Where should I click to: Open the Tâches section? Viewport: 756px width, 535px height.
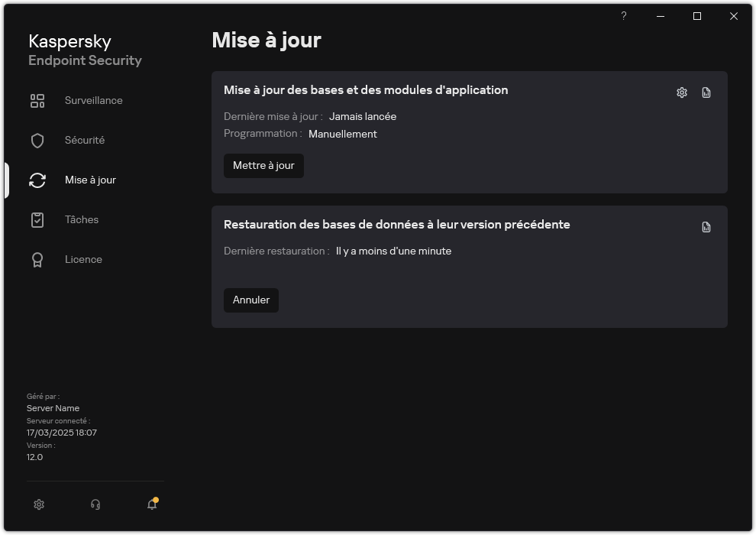(82, 219)
